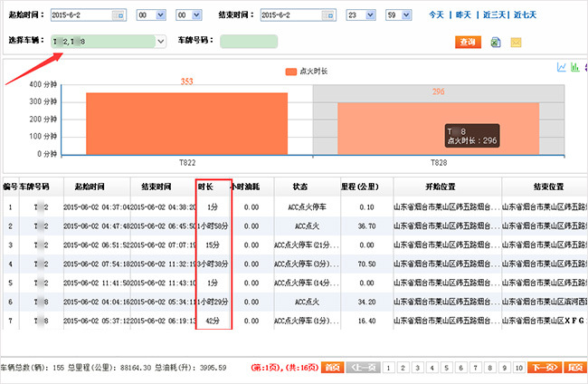Click the 首页 first page button
The image size is (588, 384).
tap(332, 368)
